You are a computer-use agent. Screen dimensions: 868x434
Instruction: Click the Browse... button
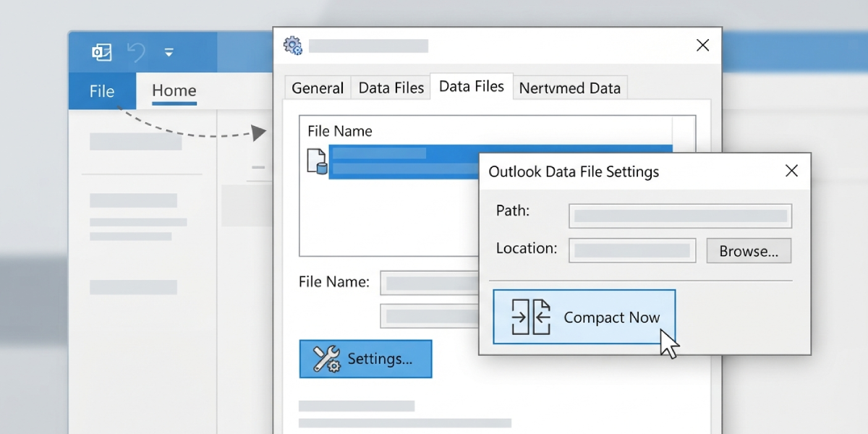pos(749,251)
